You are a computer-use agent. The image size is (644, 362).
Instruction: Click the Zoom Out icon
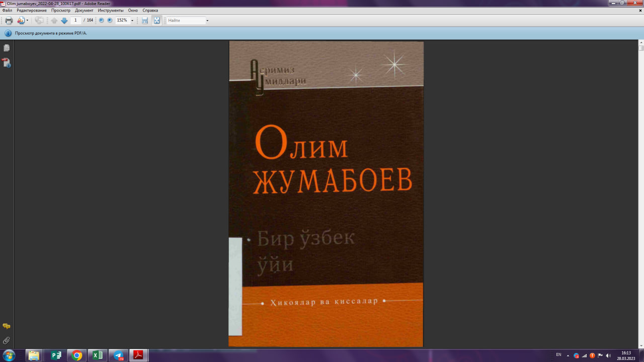(101, 21)
